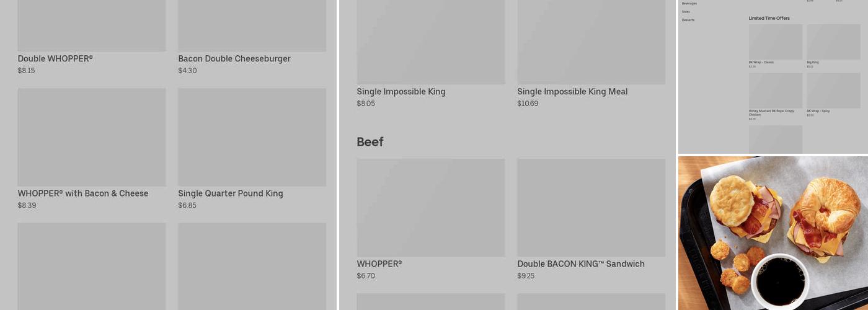Open the Beverages menu category
Viewport: 868px width, 310px height.
point(689,4)
